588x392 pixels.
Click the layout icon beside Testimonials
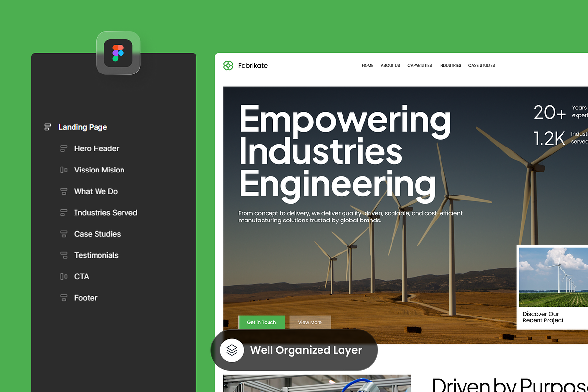click(x=63, y=255)
